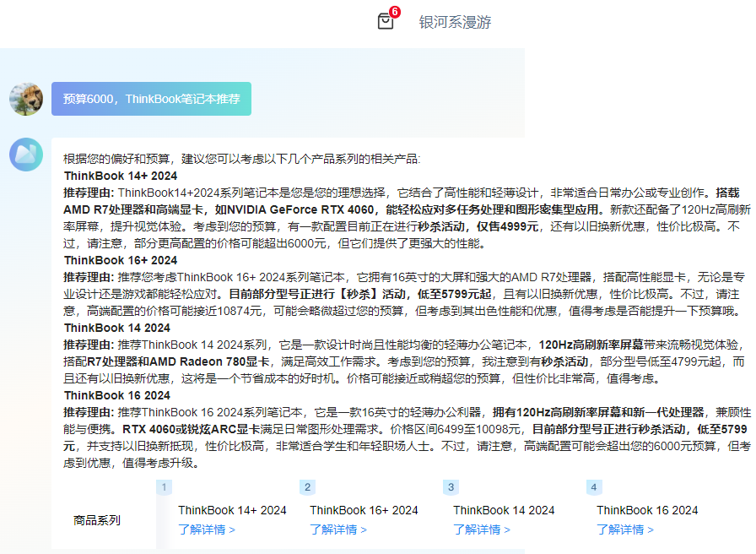Click ThinkBook 14+ 2024 product name in comparison table
This screenshot has height=554, width=756.
(232, 510)
